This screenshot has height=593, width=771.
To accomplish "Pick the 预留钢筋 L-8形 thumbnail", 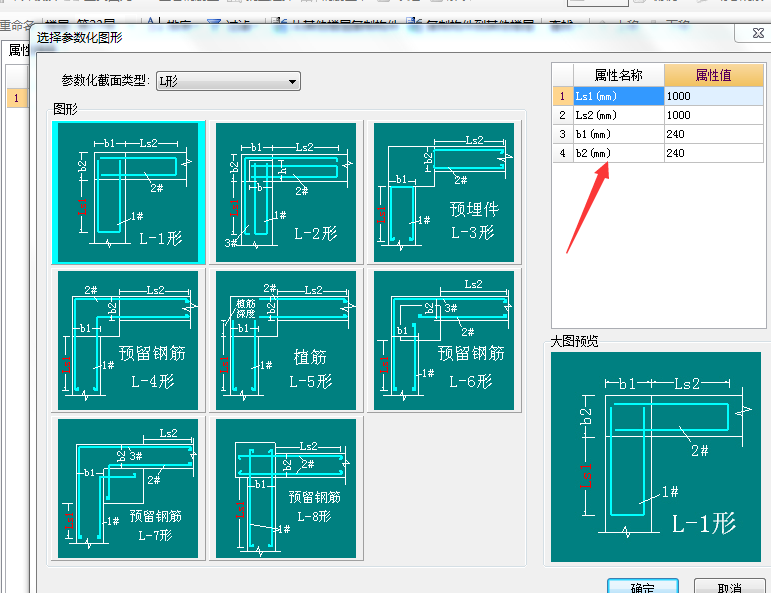I will (286, 488).
